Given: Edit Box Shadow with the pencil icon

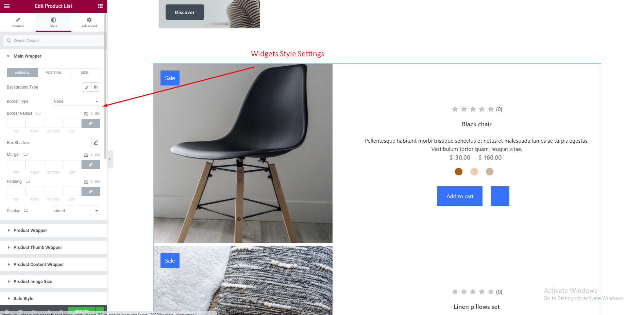Looking at the screenshot, I should tap(96, 142).
